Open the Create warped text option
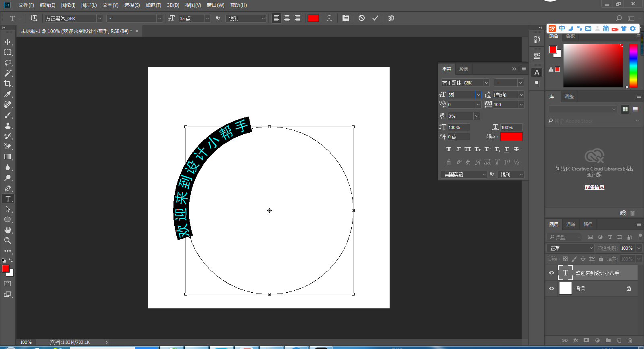The width and height of the screenshot is (644, 349). pos(329,18)
